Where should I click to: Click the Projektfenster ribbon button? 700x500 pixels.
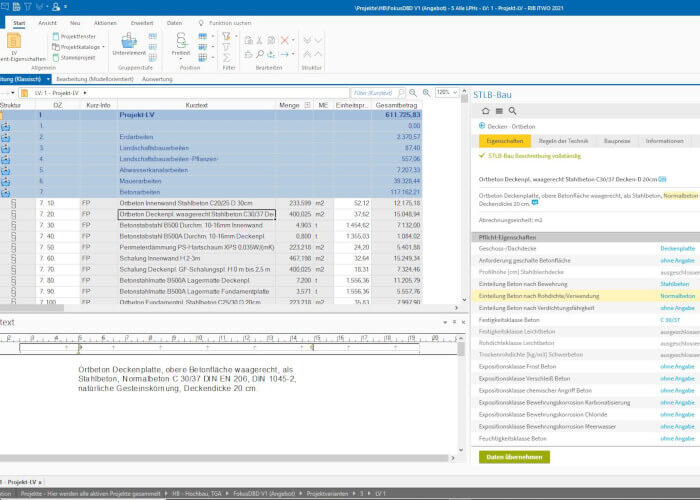click(x=74, y=36)
